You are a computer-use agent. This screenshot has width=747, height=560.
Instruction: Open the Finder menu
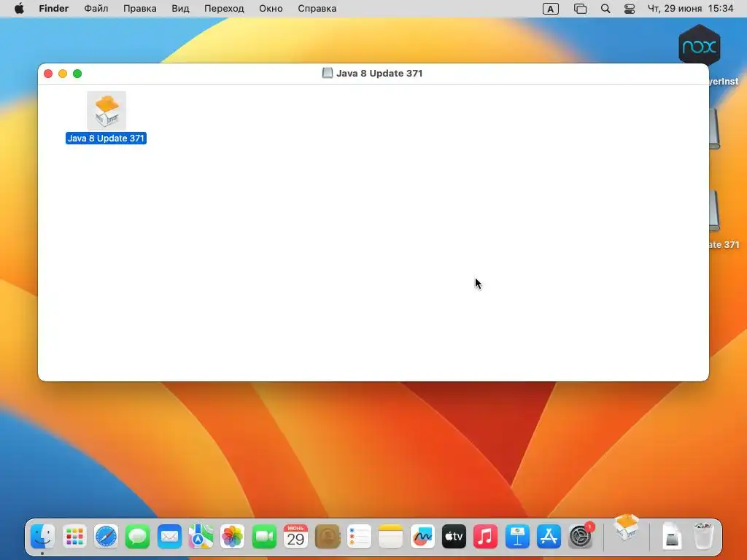coord(54,9)
